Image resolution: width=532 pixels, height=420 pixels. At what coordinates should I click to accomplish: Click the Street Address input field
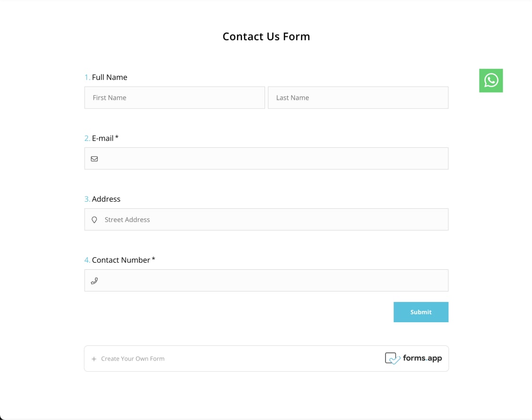(266, 219)
